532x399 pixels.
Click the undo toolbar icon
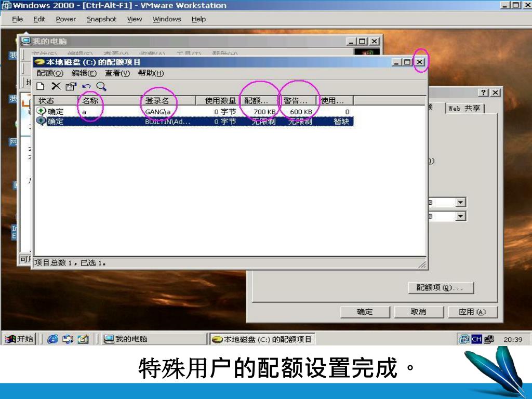click(86, 87)
